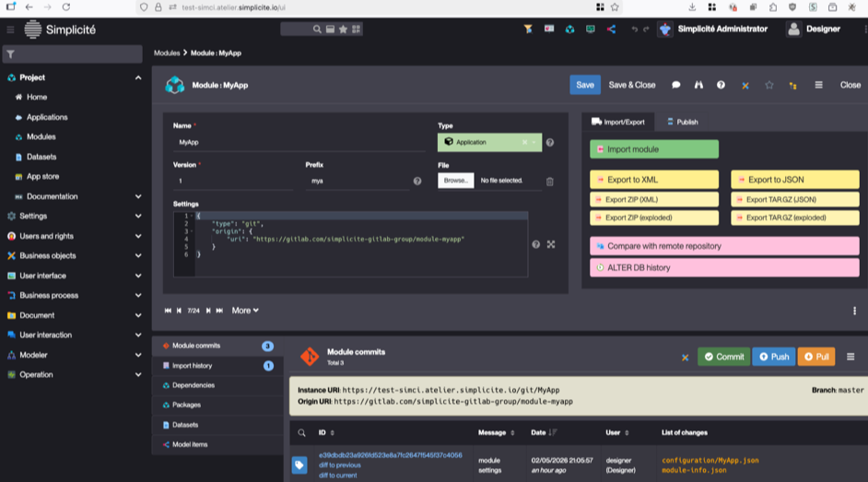Expand the Settings code editor to fullscreen

pyautogui.click(x=551, y=244)
